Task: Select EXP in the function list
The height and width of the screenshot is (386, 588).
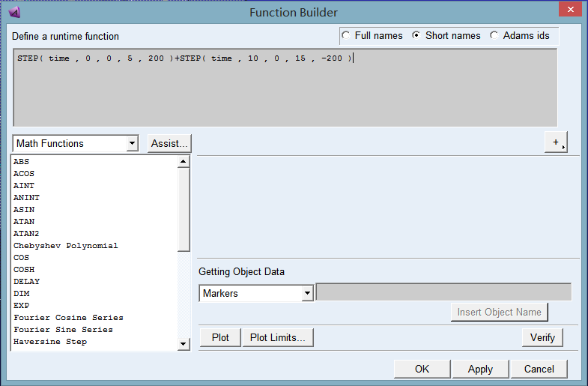Action: (22, 305)
